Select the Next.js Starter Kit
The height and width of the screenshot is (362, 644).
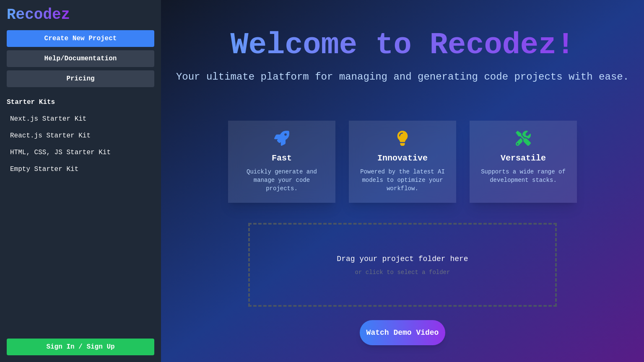(x=48, y=119)
